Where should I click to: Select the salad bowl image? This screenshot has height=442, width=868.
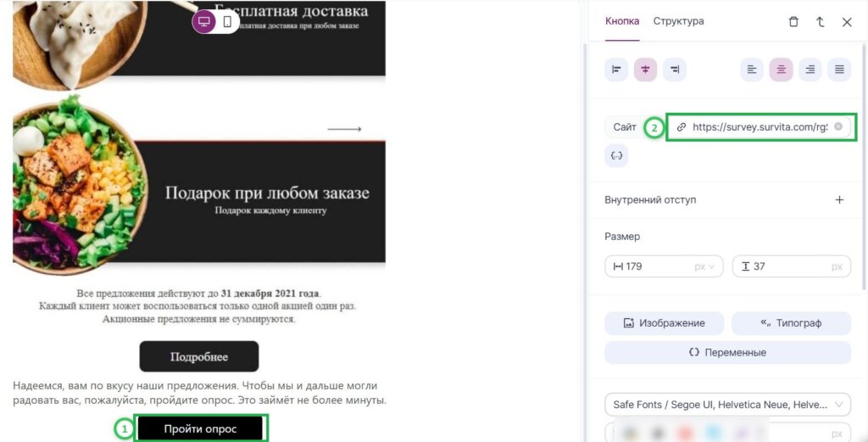click(x=81, y=184)
